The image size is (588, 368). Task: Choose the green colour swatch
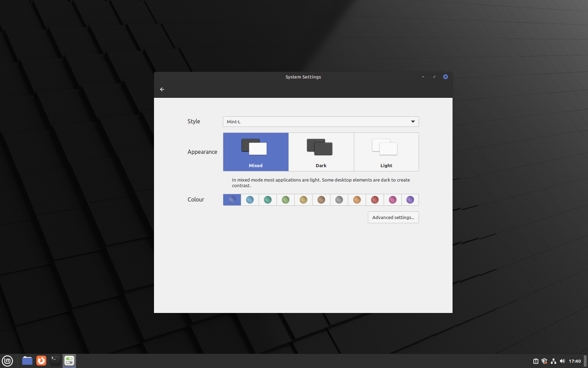pyautogui.click(x=286, y=200)
